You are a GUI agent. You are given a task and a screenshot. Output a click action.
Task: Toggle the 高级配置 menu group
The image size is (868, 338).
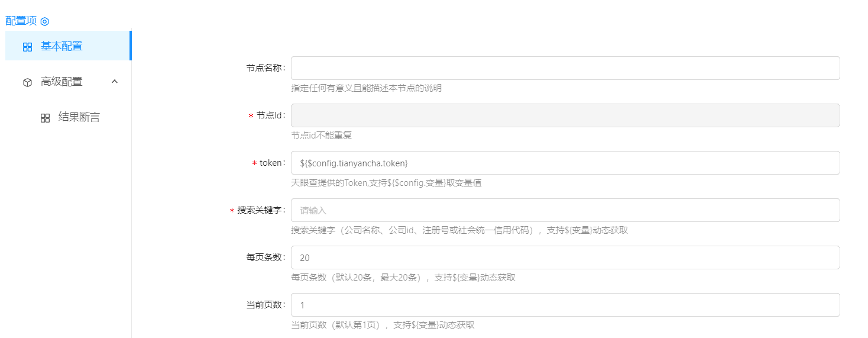[x=61, y=82]
